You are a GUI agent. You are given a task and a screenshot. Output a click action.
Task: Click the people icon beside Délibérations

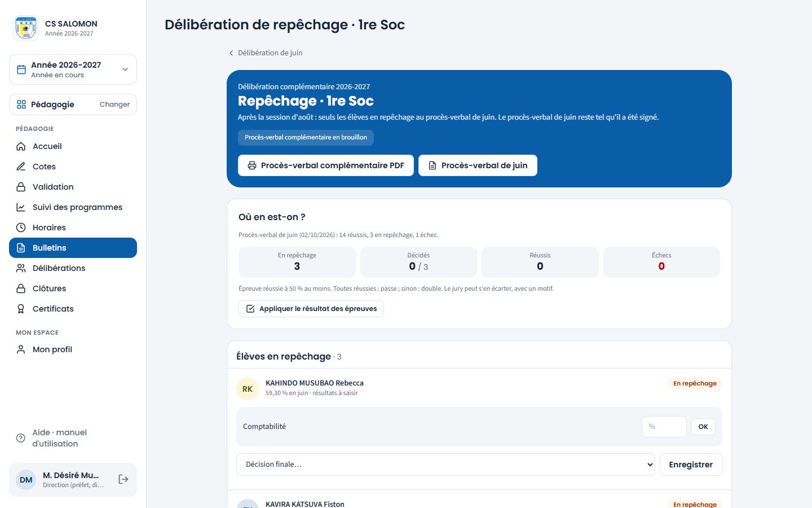pyautogui.click(x=21, y=268)
